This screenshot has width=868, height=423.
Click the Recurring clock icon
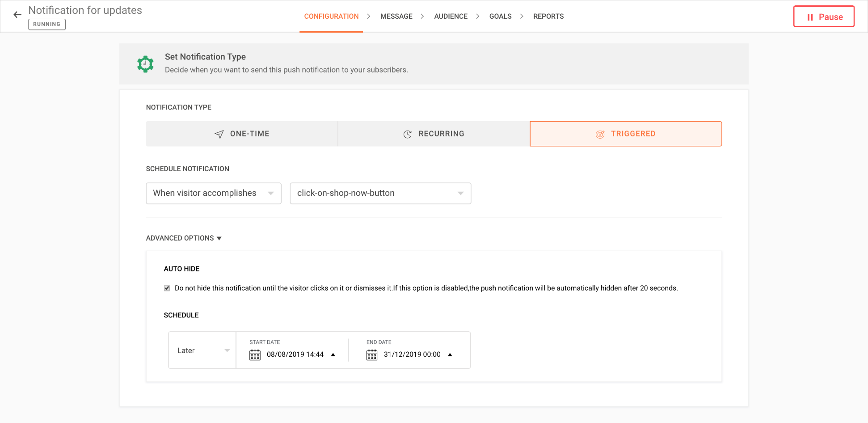[x=407, y=134]
